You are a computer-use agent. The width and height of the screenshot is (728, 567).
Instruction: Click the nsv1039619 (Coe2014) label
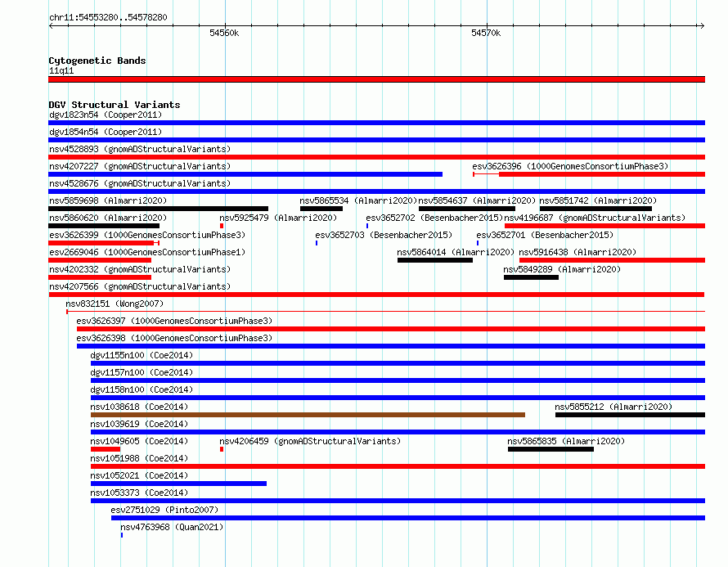[139, 424]
